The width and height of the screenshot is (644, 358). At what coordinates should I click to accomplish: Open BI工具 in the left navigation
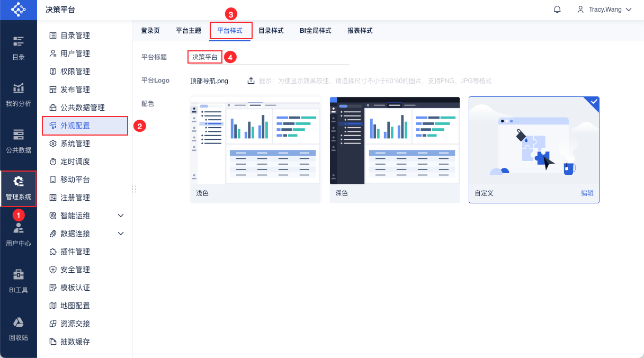(19, 281)
